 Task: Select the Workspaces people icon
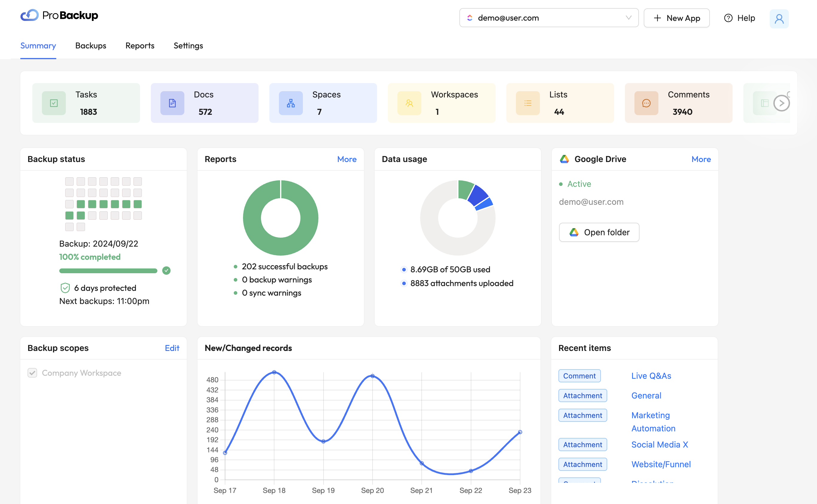click(x=409, y=103)
